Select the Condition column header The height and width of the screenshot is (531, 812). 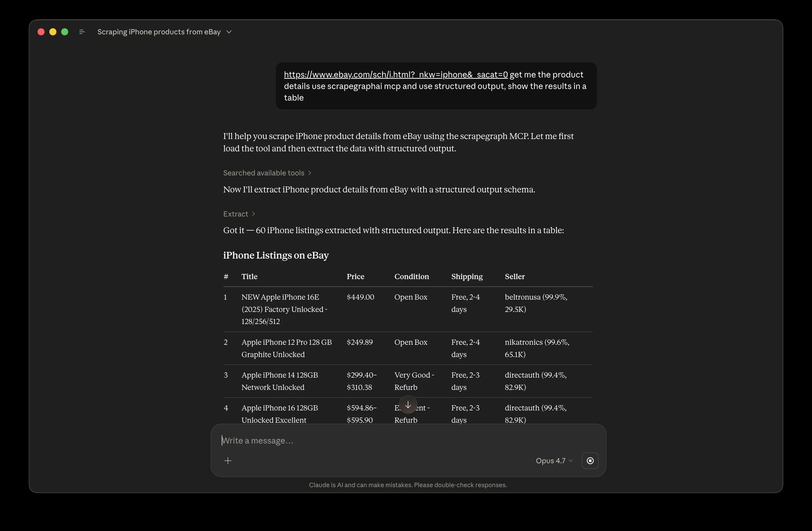(411, 276)
